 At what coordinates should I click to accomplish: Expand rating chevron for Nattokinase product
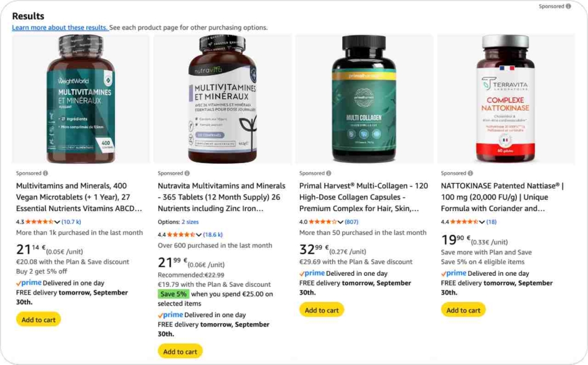(482, 222)
